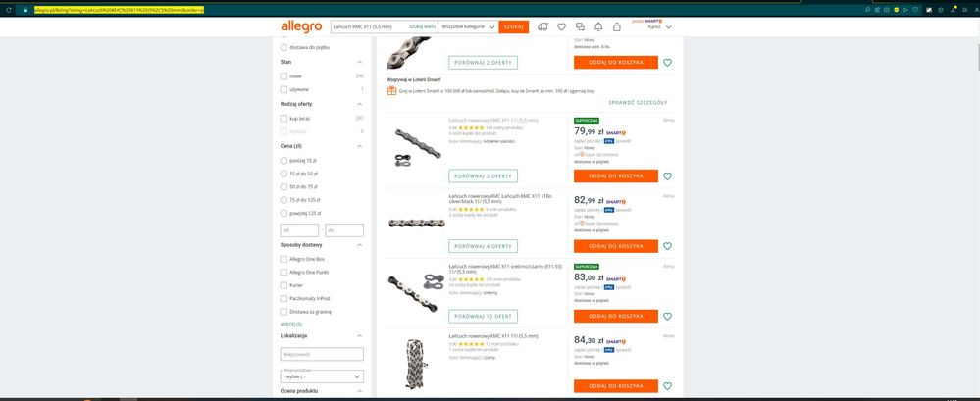Viewport: 980px width, 401px height.
Task: Click 'Porównaj 10 ofert' button
Action: [483, 316]
